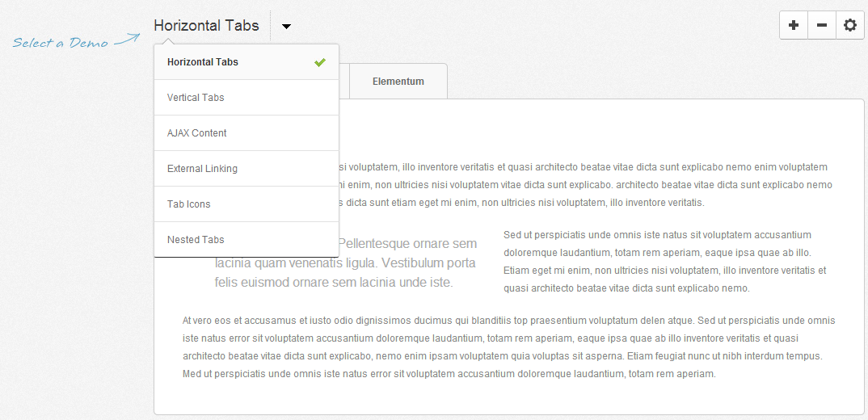This screenshot has height=420, width=868.
Task: Click the partially hidden tab left of Elementum
Action: 344,82
